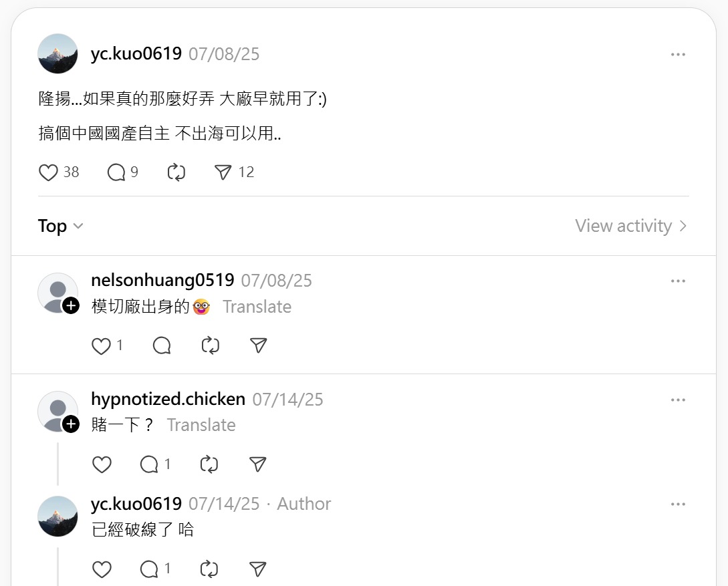Translate hypnotized.chicken's comment

(x=201, y=425)
